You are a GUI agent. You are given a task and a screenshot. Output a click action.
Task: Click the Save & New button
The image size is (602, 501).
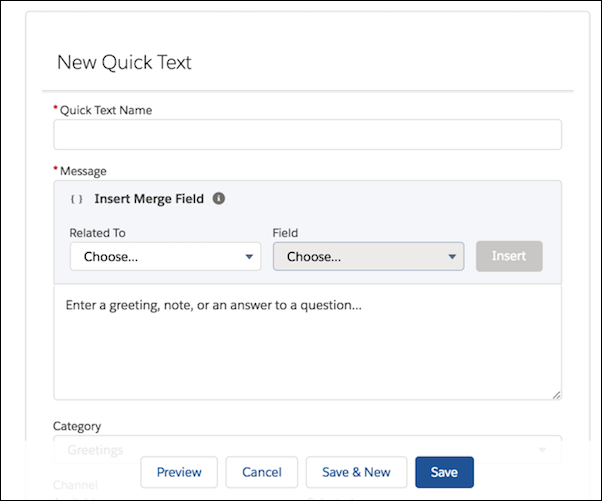[x=356, y=472]
